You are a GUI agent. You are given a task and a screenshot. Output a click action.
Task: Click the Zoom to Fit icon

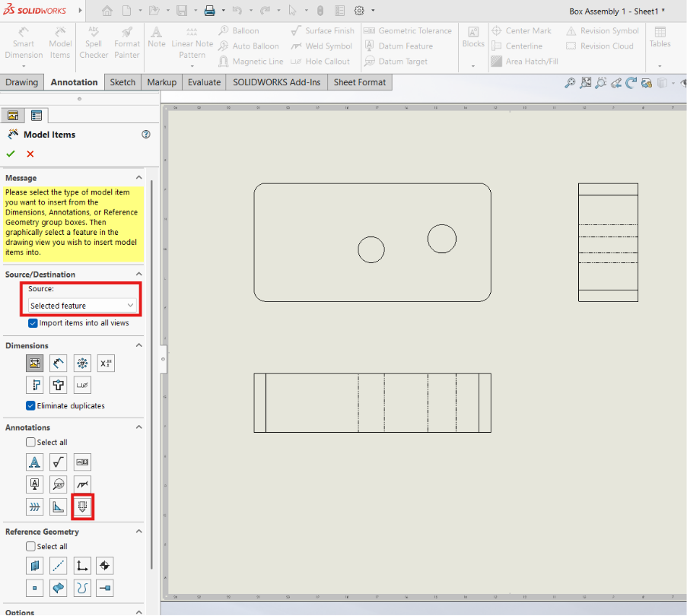(x=570, y=83)
